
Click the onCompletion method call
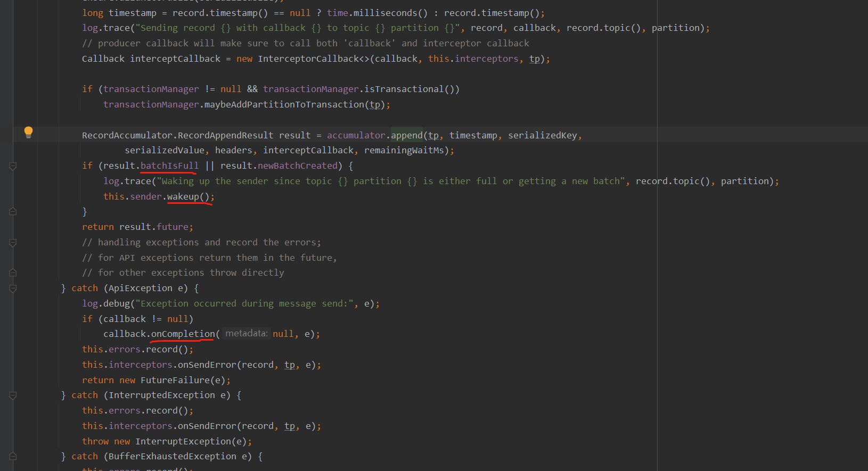point(183,334)
